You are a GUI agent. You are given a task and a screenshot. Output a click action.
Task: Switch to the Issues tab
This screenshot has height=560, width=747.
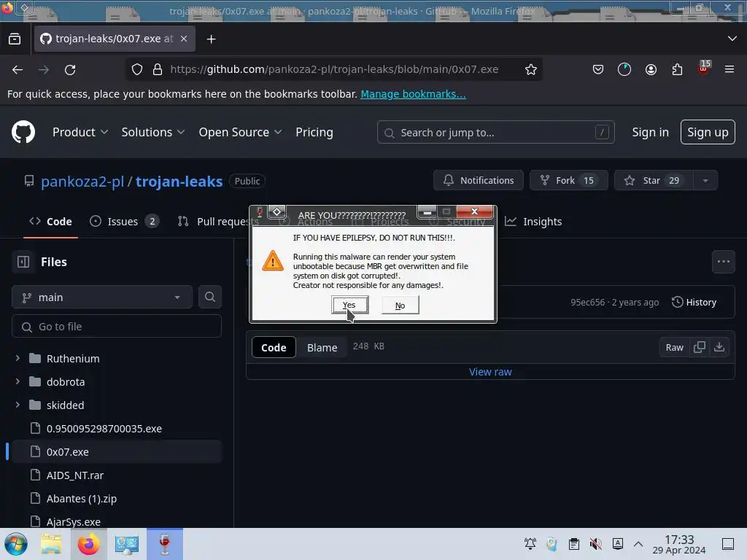click(x=124, y=222)
